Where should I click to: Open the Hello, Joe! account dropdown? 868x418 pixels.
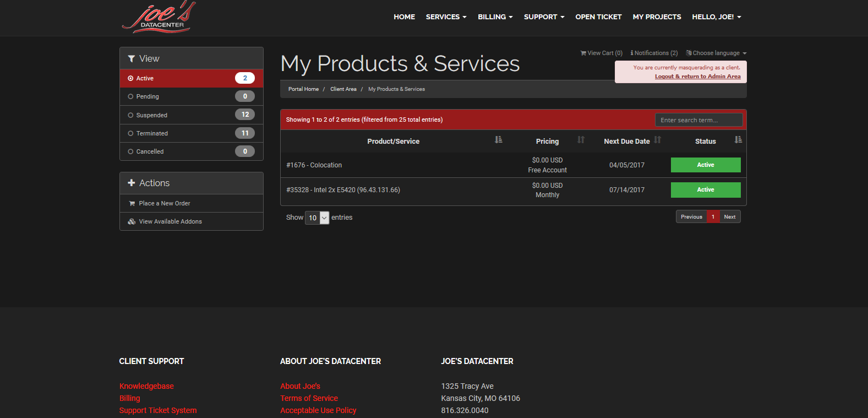[717, 17]
